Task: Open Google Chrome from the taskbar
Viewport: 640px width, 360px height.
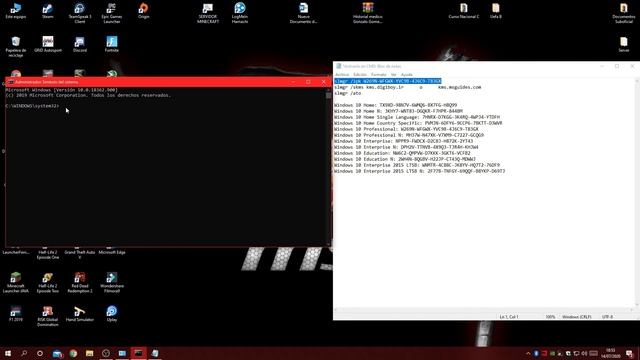Action: point(73,353)
